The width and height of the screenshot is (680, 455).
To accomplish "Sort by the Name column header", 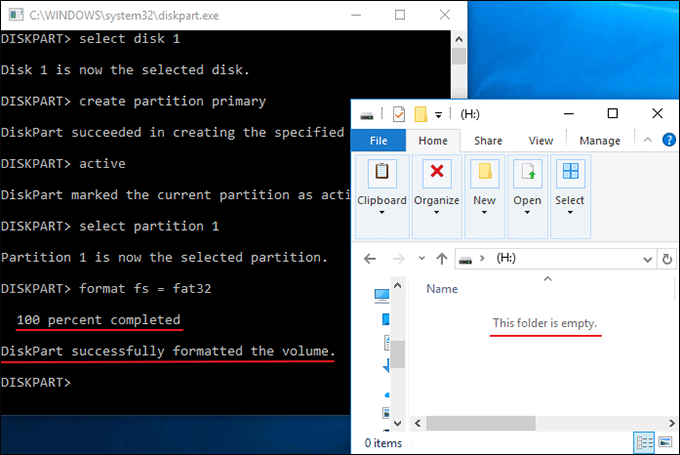I will tap(442, 289).
